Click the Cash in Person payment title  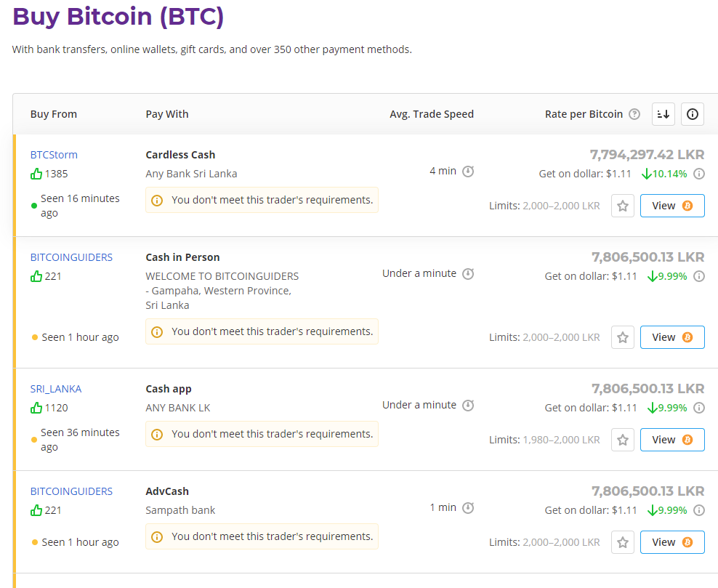182,257
